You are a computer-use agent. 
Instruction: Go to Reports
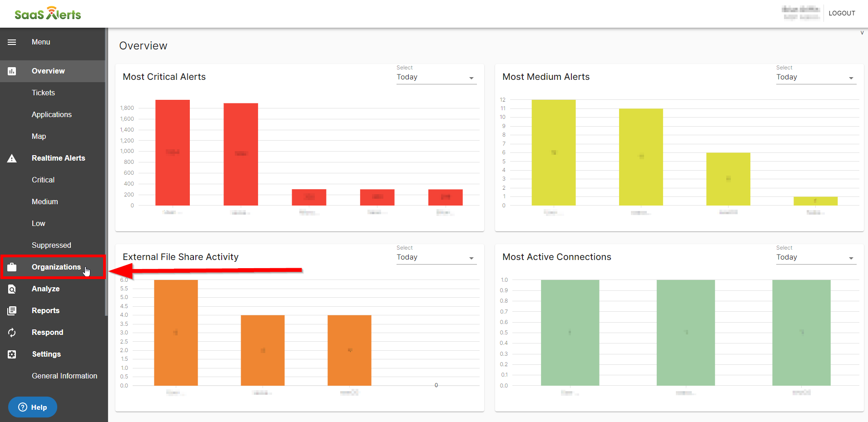tap(53, 311)
